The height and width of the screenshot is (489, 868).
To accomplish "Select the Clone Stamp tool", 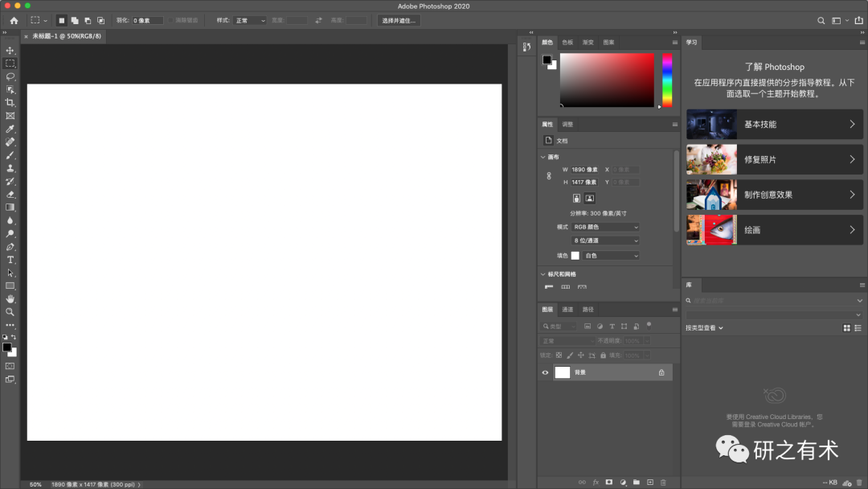I will click(10, 168).
